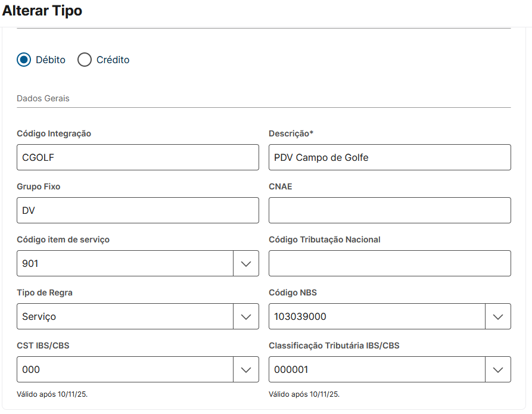Click the Débito option label text
Viewport: 532px width, 414px height.
[x=51, y=60]
